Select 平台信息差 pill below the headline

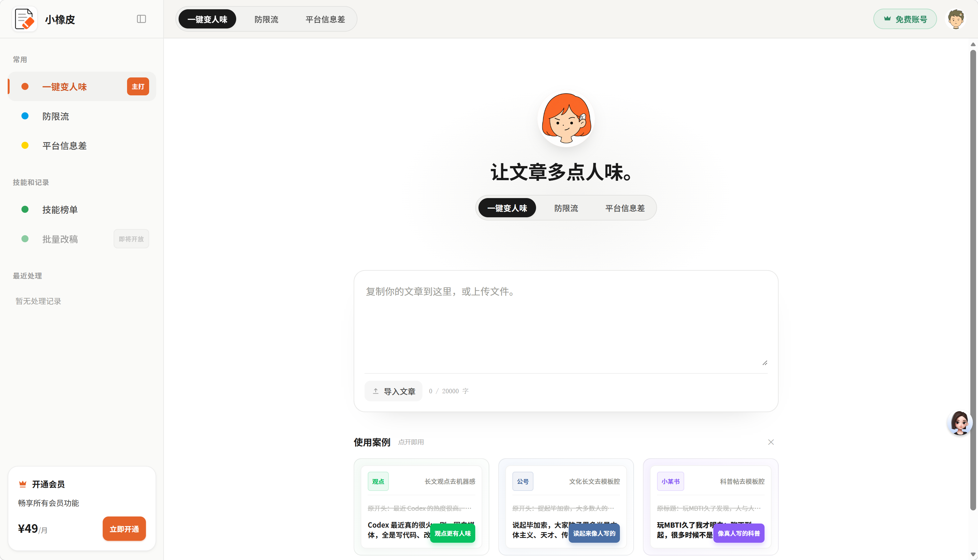(x=625, y=208)
